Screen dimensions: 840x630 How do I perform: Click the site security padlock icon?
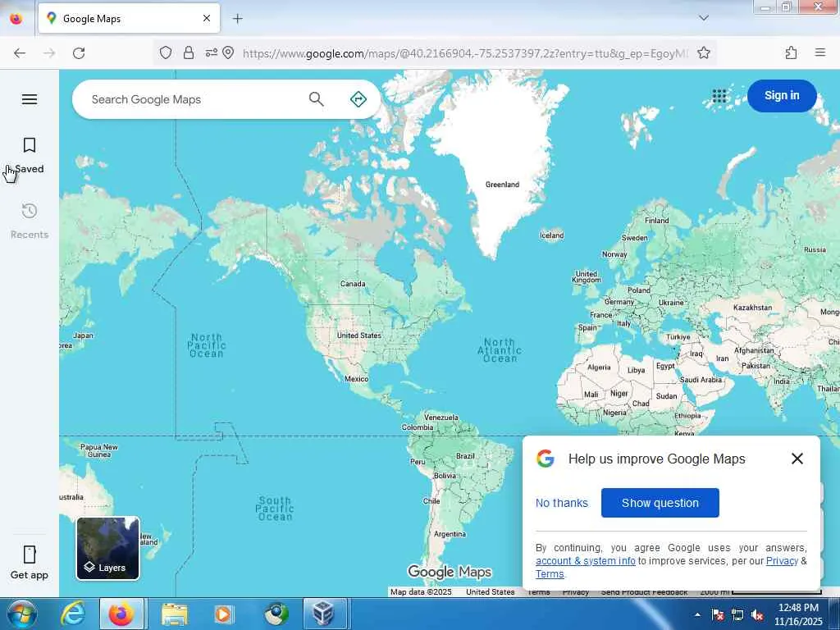click(x=189, y=52)
